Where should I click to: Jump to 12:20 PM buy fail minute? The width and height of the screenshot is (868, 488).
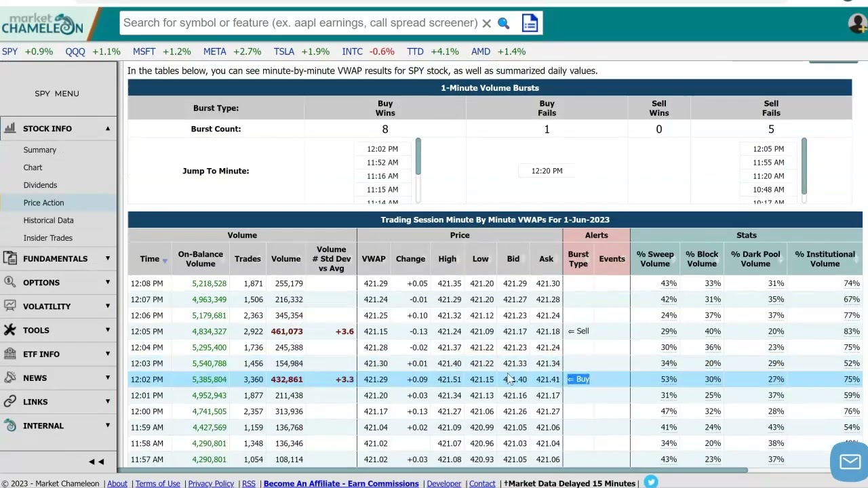point(547,171)
